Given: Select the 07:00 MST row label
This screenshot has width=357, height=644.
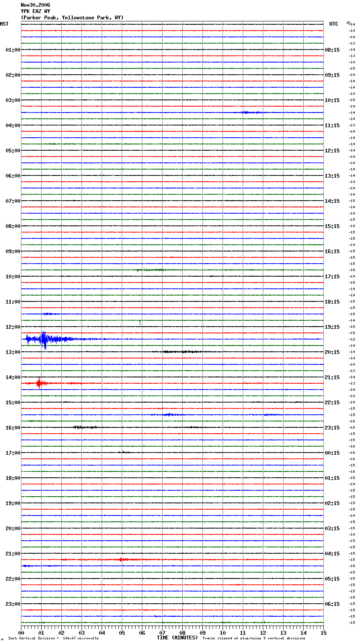Looking at the screenshot, I should pyautogui.click(x=13, y=201).
